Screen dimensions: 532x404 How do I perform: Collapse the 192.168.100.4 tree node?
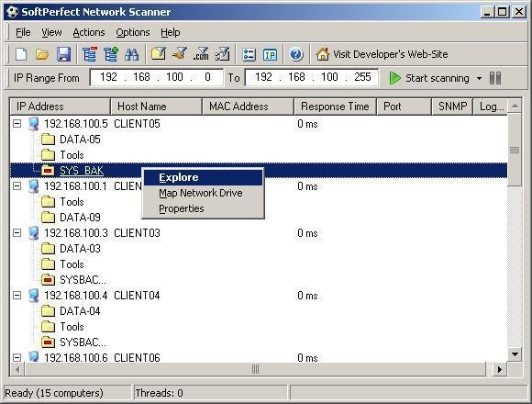[x=17, y=296]
